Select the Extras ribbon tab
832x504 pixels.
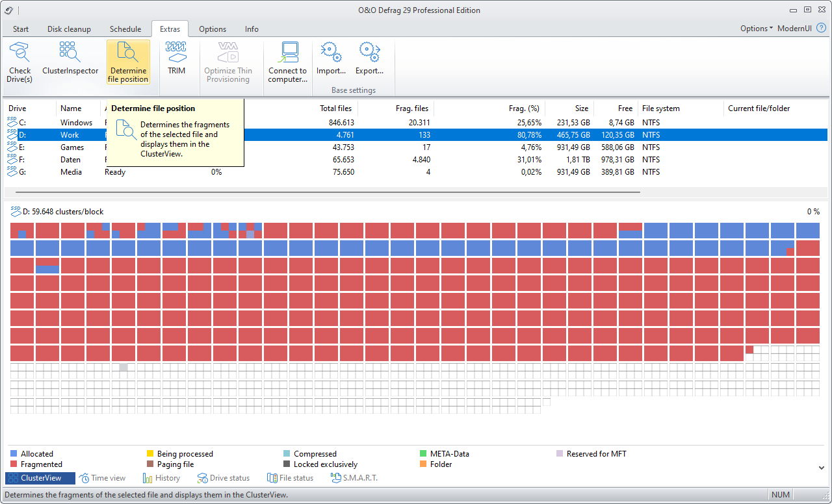170,29
